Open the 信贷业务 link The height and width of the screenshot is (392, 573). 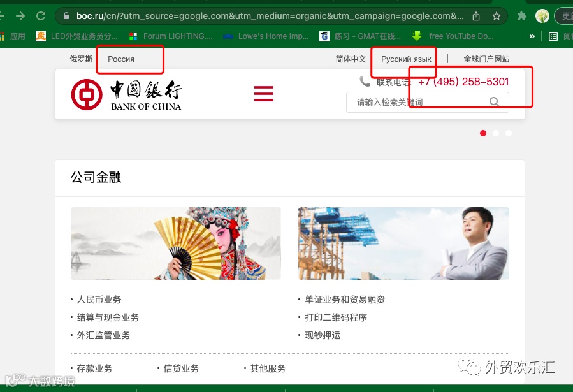181,368
